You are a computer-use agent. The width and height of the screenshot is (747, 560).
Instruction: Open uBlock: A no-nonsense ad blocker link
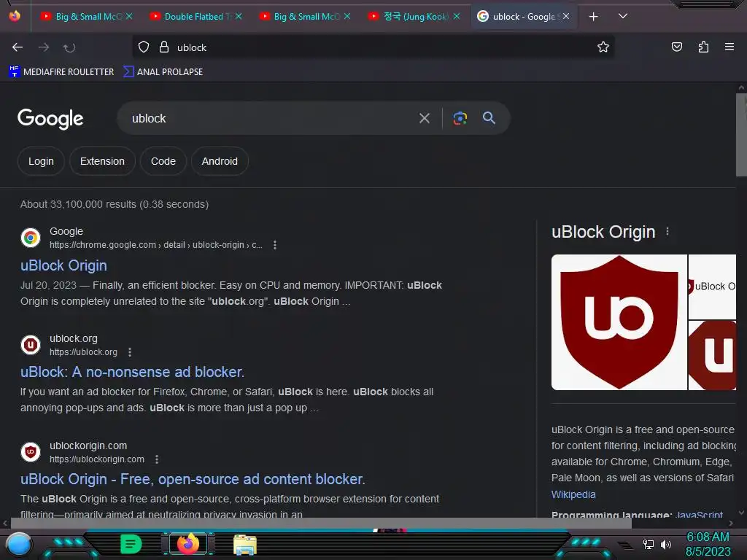[x=132, y=372]
